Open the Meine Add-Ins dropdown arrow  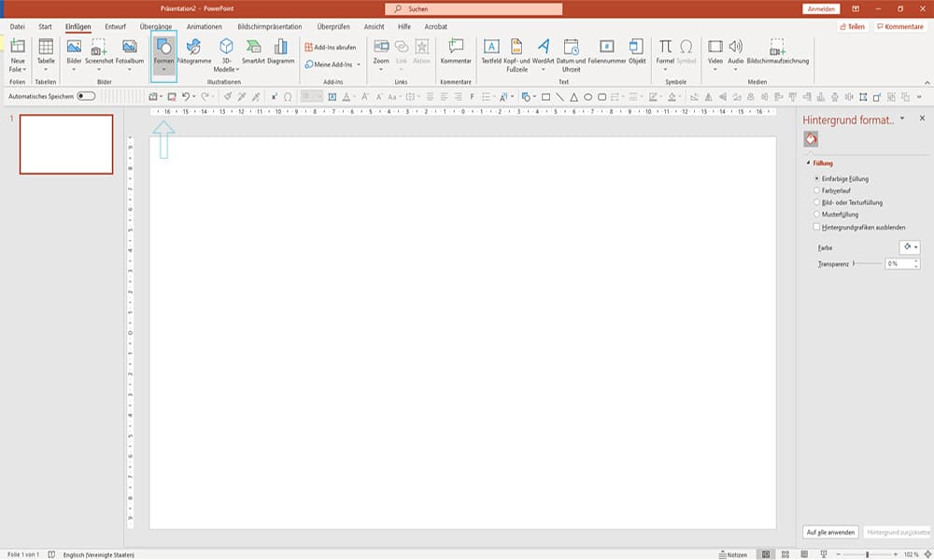359,64
